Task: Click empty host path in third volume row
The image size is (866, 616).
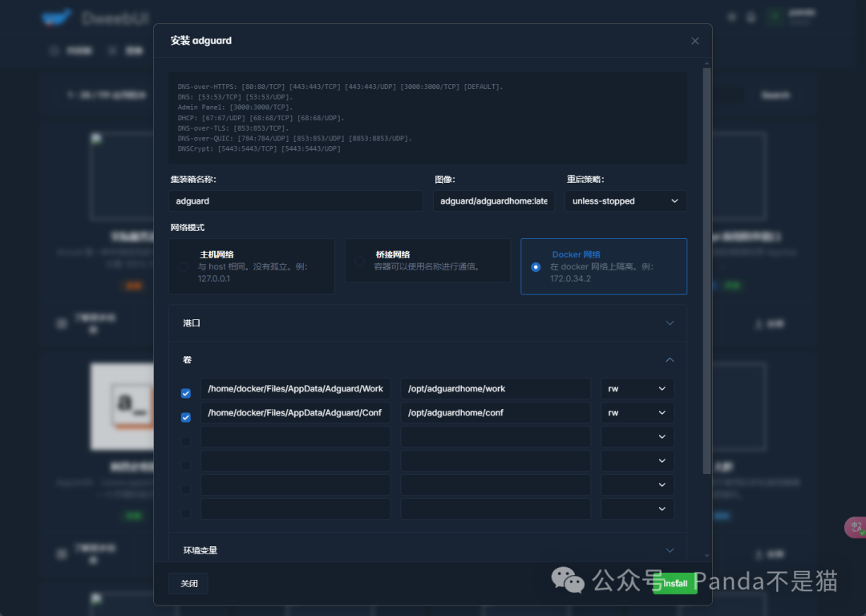Action: (x=295, y=437)
